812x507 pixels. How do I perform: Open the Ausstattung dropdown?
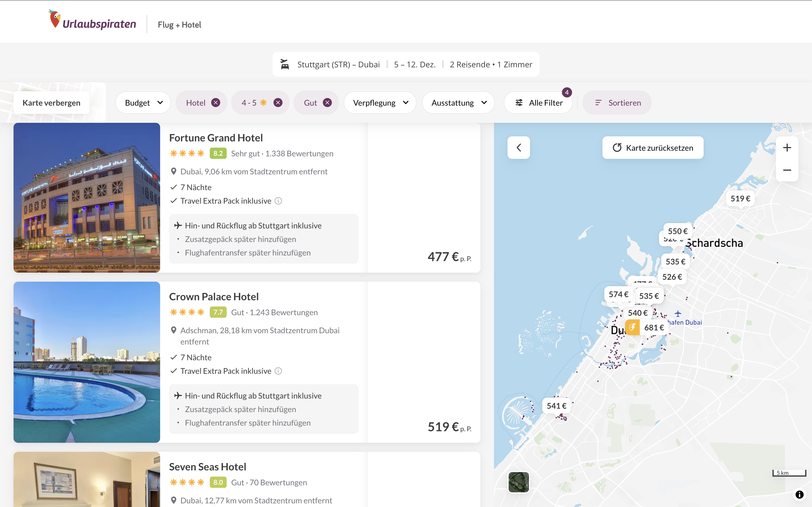pyautogui.click(x=458, y=103)
